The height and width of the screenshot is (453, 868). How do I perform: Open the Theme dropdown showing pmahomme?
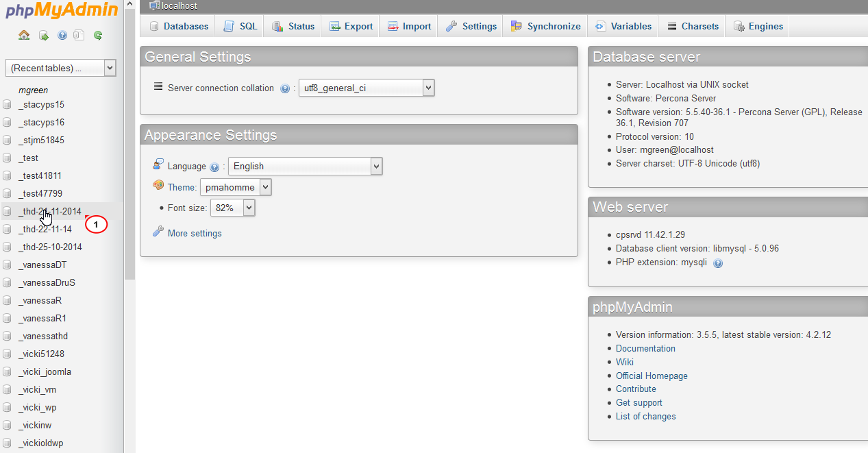236,187
